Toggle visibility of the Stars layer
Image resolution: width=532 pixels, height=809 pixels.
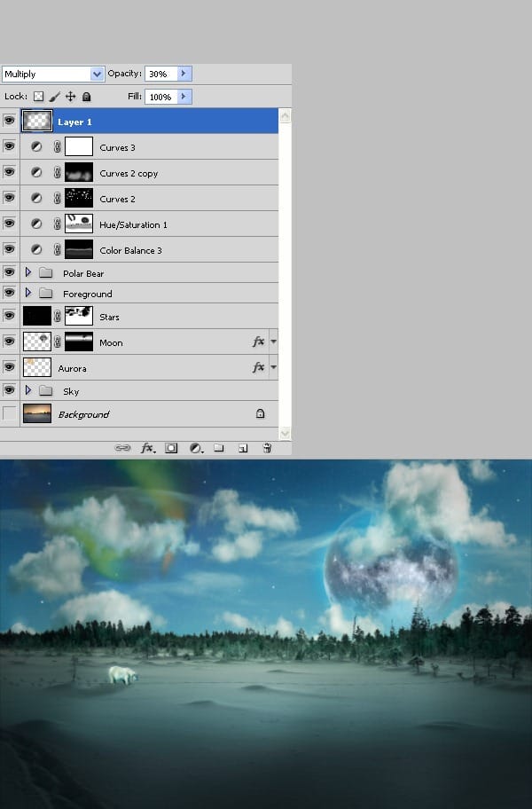pyautogui.click(x=10, y=316)
